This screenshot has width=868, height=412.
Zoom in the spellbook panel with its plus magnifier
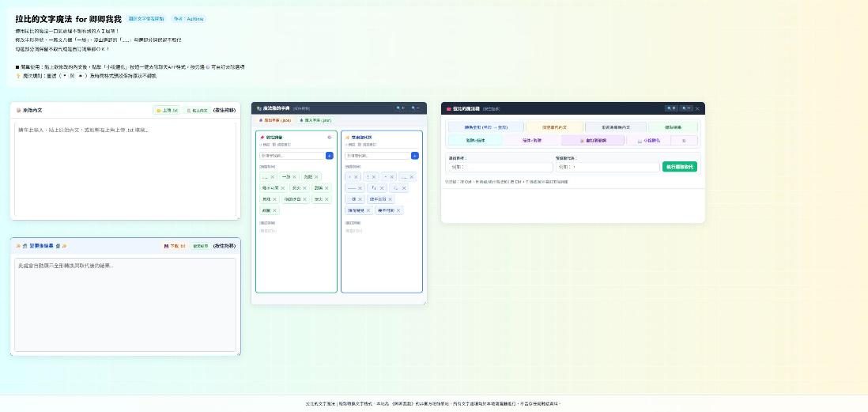[x=671, y=108]
